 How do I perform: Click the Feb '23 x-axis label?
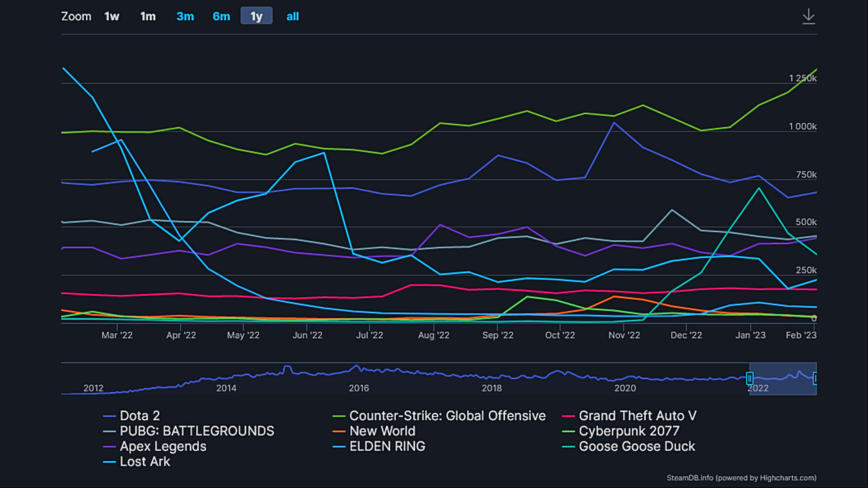tap(801, 335)
